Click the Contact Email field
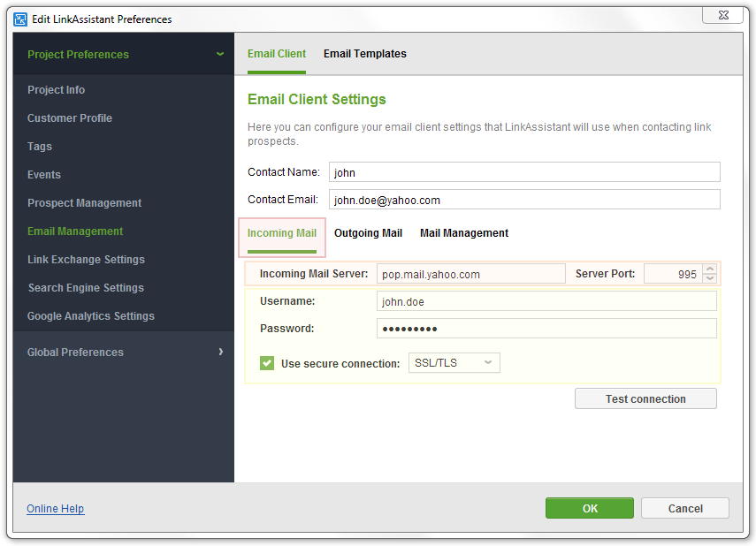The height and width of the screenshot is (546, 756). click(x=524, y=200)
